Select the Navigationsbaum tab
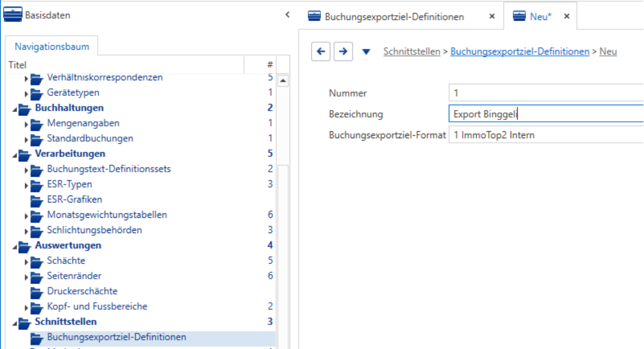 tap(51, 46)
